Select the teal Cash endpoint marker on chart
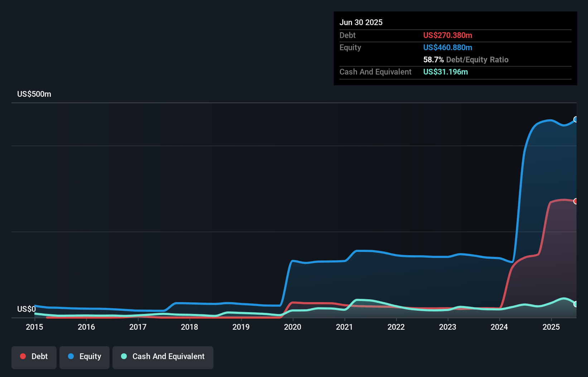The image size is (588, 377). 576,304
